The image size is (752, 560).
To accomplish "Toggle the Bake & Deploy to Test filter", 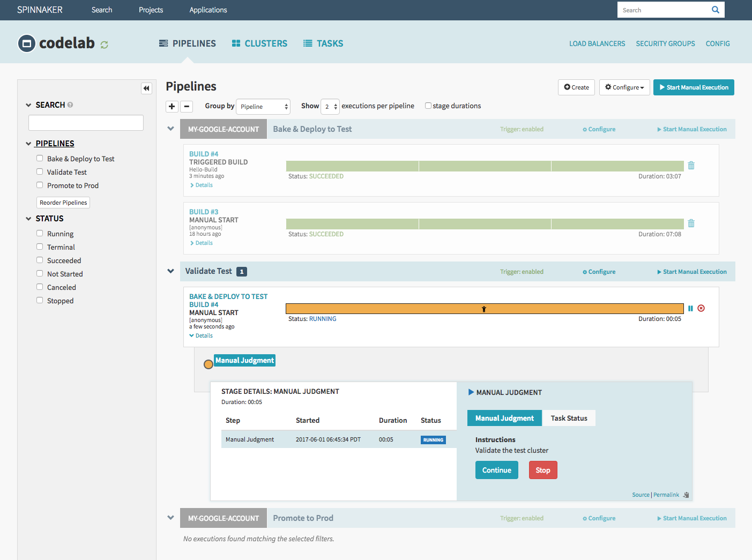I will pyautogui.click(x=40, y=158).
